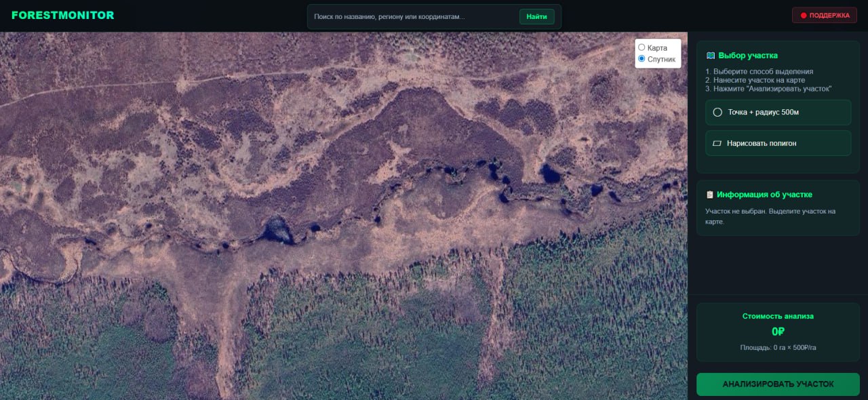Viewport: 868px width, 400px height.
Task: Click the Информация об участке heading
Action: [x=764, y=195]
